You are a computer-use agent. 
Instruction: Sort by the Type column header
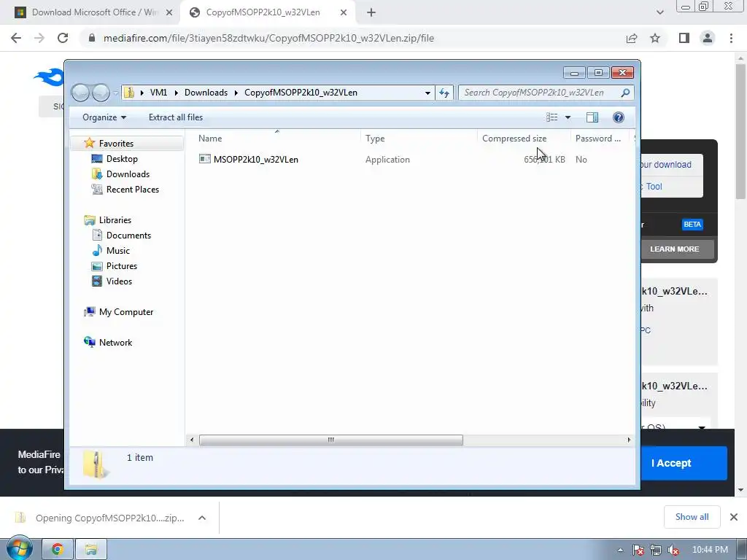click(x=419, y=138)
